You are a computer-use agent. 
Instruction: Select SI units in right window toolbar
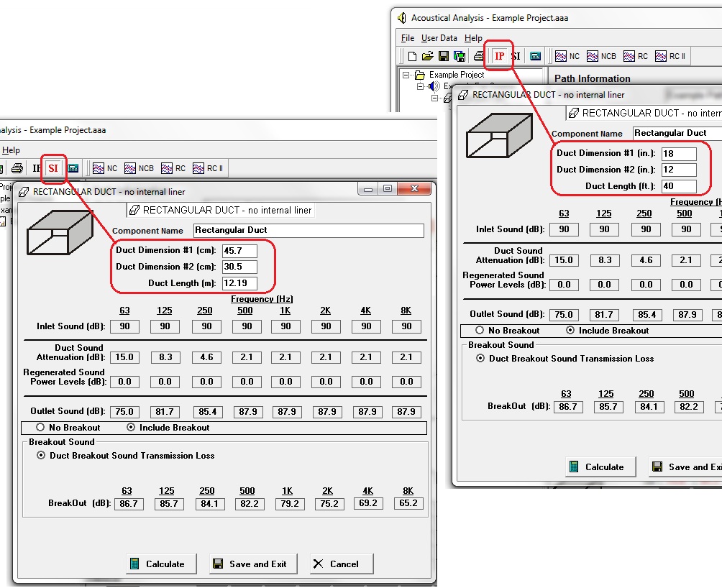516,56
